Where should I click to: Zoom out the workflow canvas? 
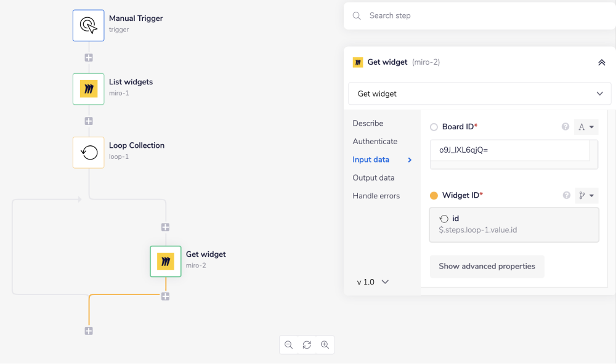click(x=288, y=345)
